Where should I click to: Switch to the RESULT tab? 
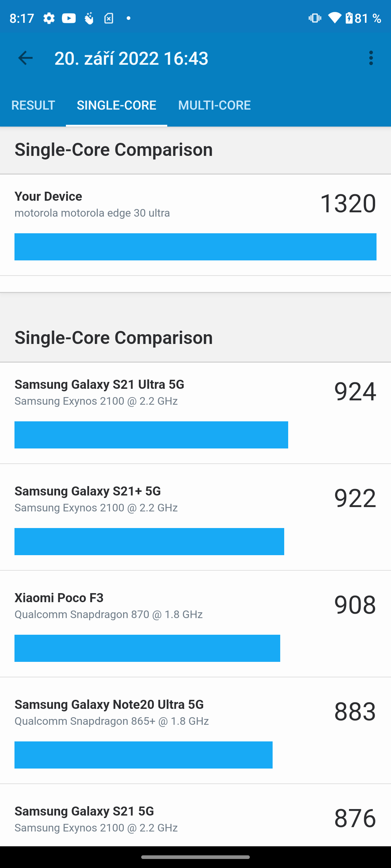tap(33, 105)
